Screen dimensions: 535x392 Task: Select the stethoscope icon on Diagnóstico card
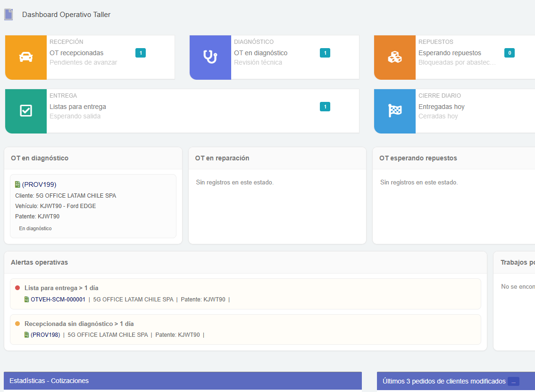point(210,57)
